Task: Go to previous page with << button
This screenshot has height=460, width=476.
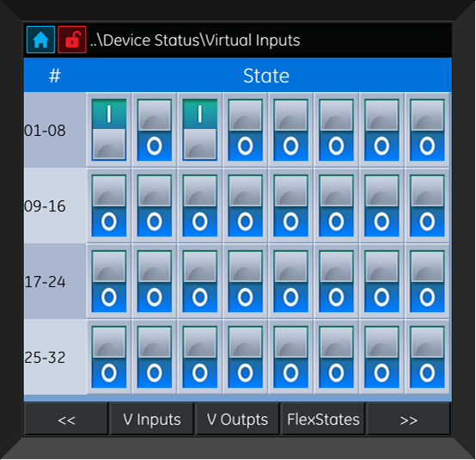Action: (x=66, y=419)
